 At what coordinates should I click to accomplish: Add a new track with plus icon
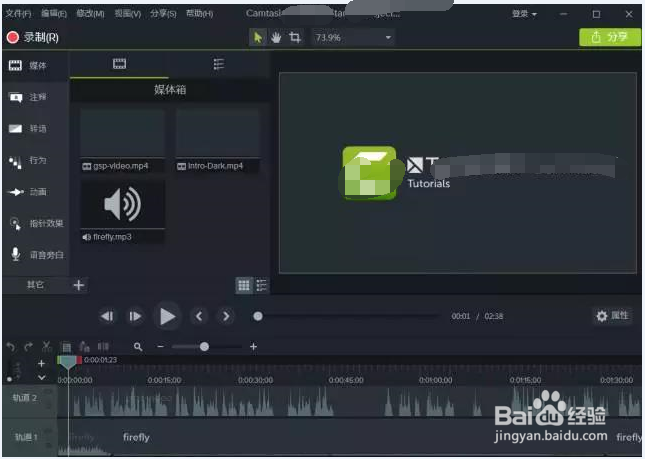[x=41, y=364]
